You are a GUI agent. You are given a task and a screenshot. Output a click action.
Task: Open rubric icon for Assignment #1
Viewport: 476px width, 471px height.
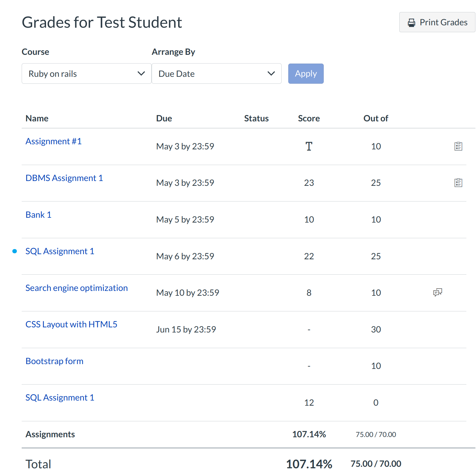click(458, 146)
